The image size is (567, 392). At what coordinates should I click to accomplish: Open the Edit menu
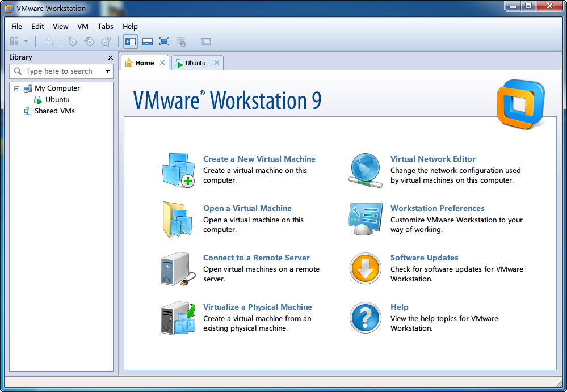pyautogui.click(x=37, y=26)
